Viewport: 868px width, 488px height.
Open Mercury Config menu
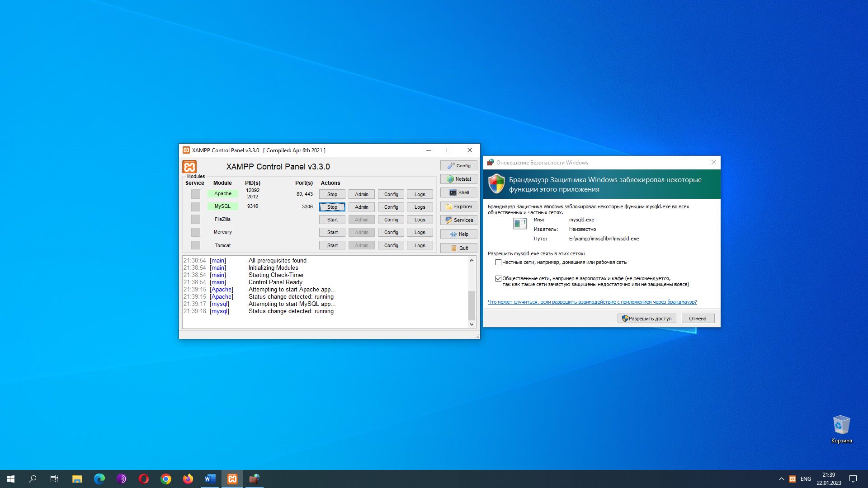click(x=391, y=232)
